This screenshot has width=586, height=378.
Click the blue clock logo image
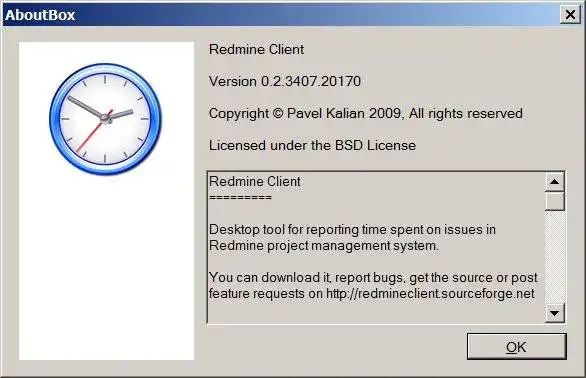coord(106,119)
